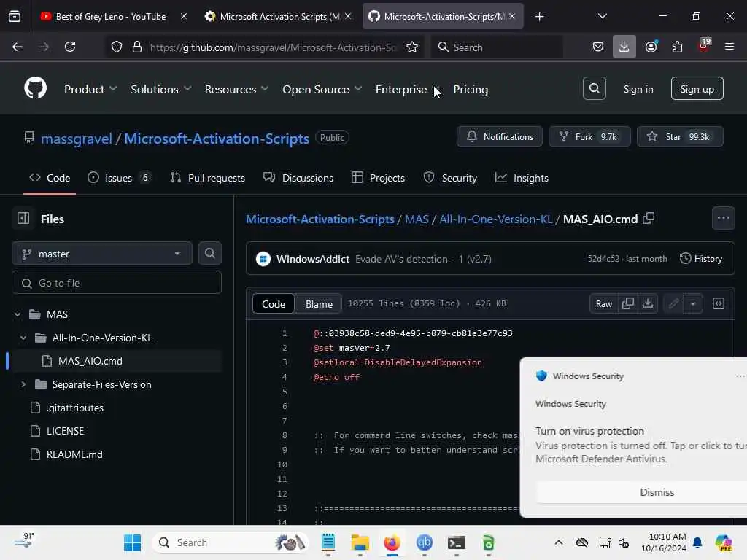Viewport: 747px width, 560px height.
Task: Open the symbols panel icon
Action: (719, 303)
